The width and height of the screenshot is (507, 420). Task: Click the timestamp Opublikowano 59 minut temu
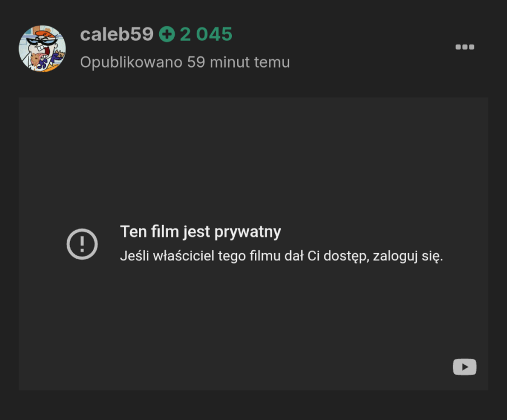185,62
